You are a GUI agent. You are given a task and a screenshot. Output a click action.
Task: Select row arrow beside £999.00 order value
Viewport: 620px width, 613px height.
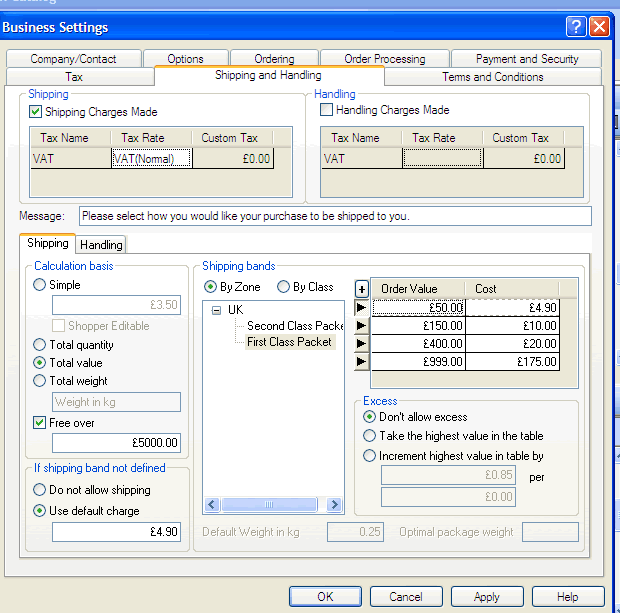click(361, 362)
